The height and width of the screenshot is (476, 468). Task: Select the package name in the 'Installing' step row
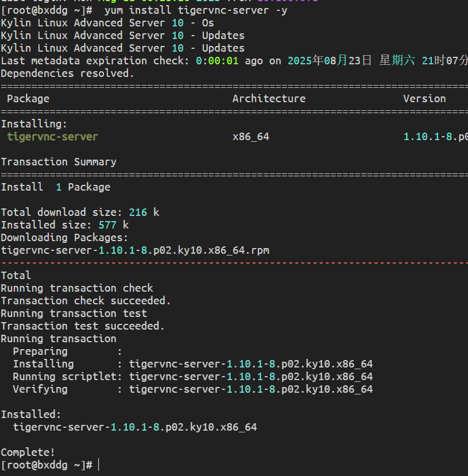click(251, 364)
